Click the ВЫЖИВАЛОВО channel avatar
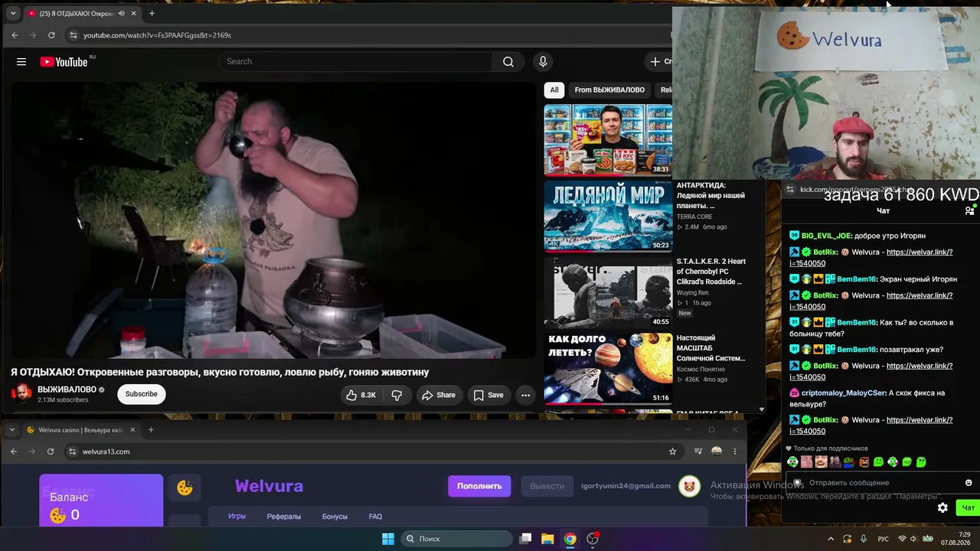The width and height of the screenshot is (980, 551). tap(21, 393)
